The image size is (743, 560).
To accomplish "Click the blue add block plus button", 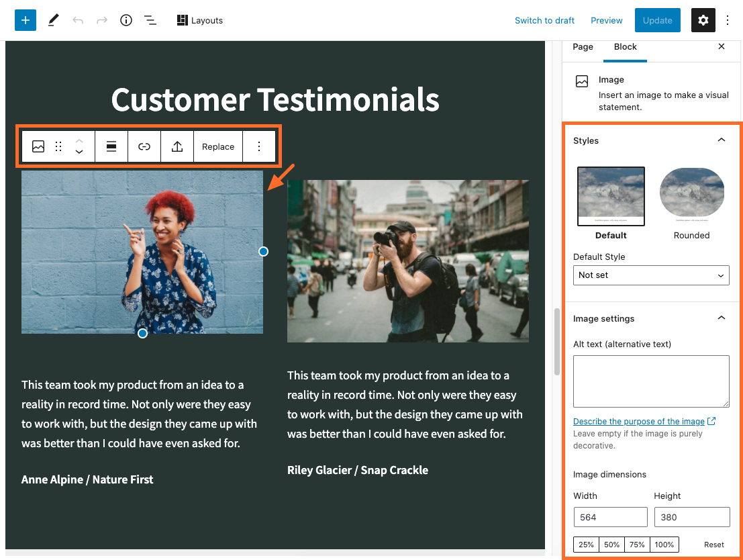I will 26,20.
